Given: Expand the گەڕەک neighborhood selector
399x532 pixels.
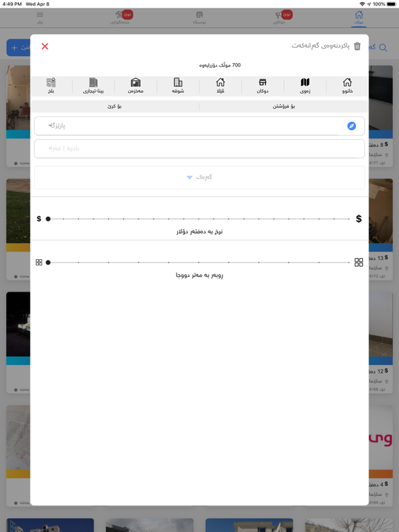Looking at the screenshot, I should [x=199, y=177].
